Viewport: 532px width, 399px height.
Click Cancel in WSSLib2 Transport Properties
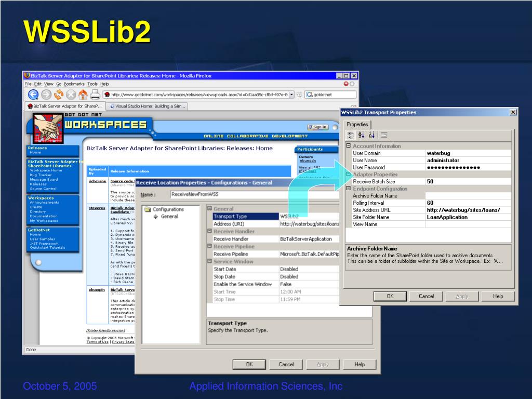(426, 296)
